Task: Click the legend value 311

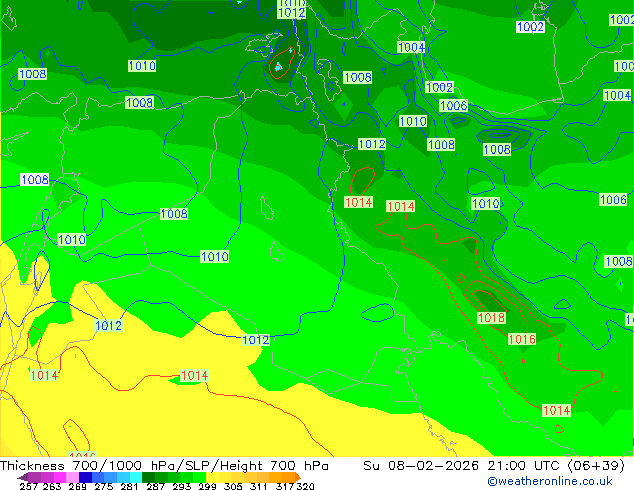Action: pyautogui.click(x=258, y=486)
